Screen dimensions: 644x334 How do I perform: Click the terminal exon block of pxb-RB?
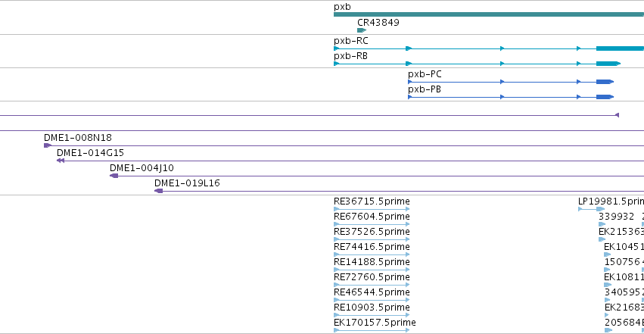[x=608, y=64]
